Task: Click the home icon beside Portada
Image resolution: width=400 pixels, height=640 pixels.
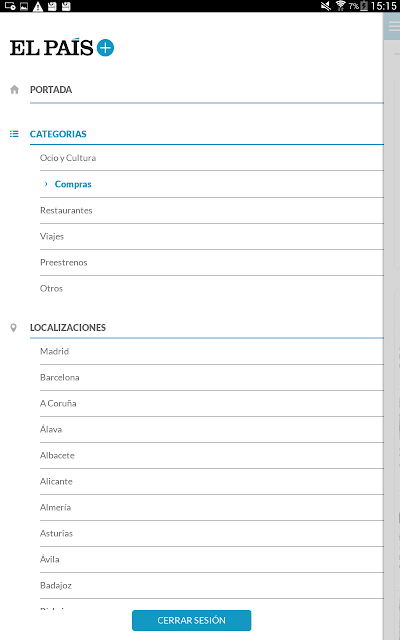Action: coord(14,89)
